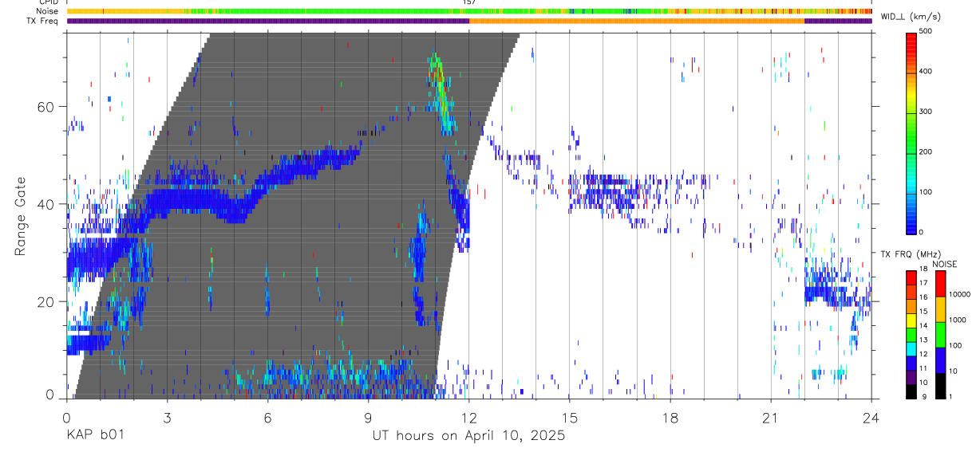
Task: Click the 400 label on WID colorbar
Action: (926, 71)
